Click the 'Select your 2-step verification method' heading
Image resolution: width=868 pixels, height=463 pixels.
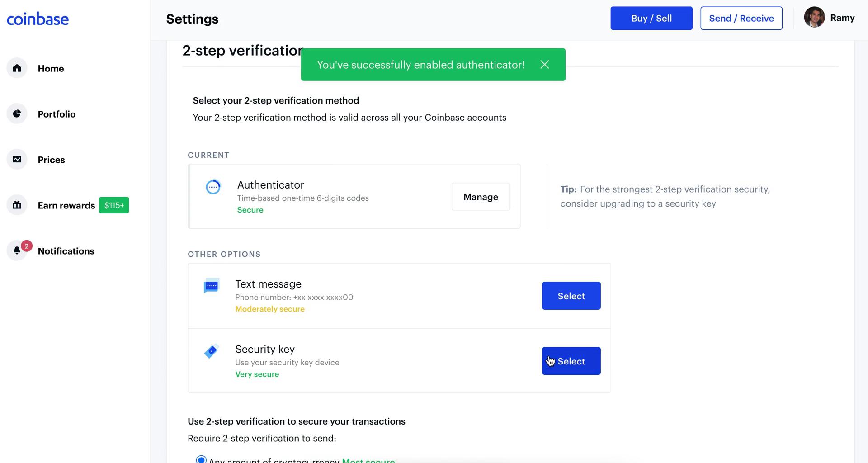(276, 100)
